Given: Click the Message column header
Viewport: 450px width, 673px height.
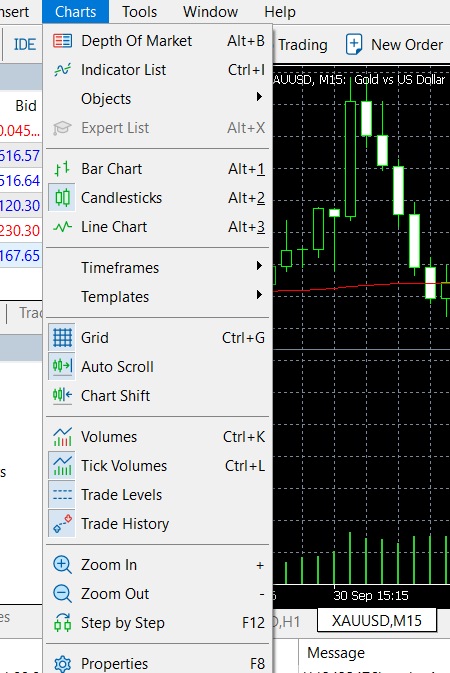Looking at the screenshot, I should coord(336,653).
